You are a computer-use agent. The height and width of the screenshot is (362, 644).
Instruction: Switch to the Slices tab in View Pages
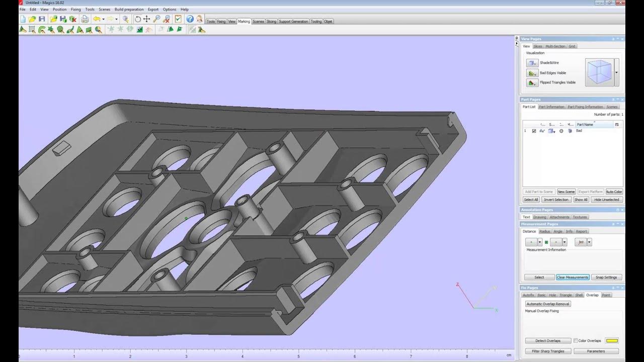538,46
